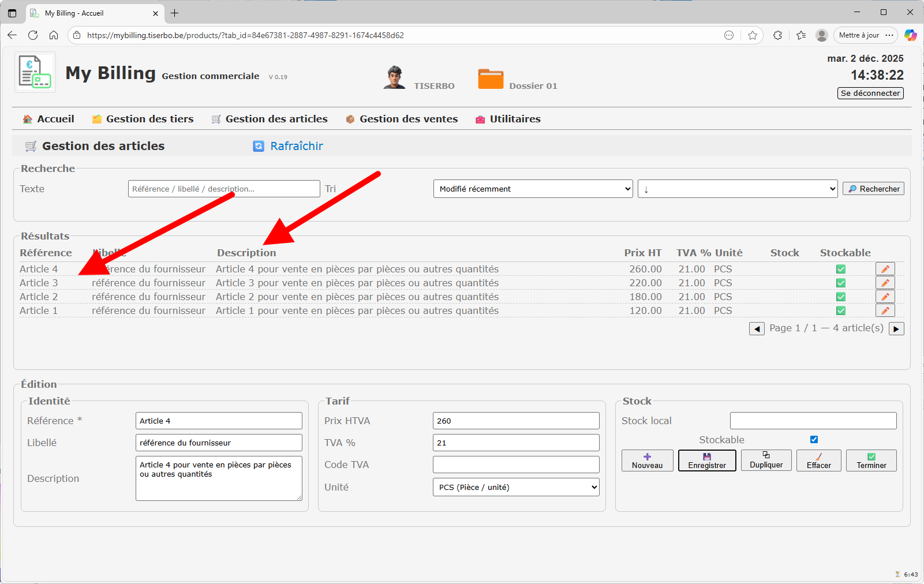Click the Dossier 01 folder icon

[490, 78]
